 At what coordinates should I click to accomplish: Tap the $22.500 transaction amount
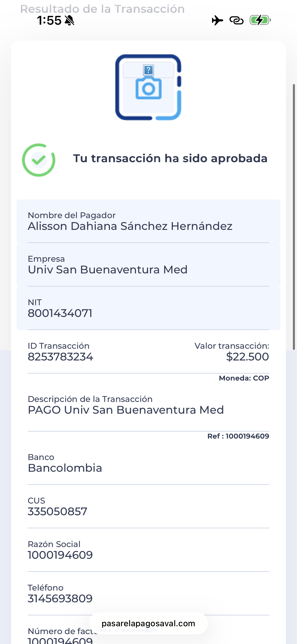[247, 357]
